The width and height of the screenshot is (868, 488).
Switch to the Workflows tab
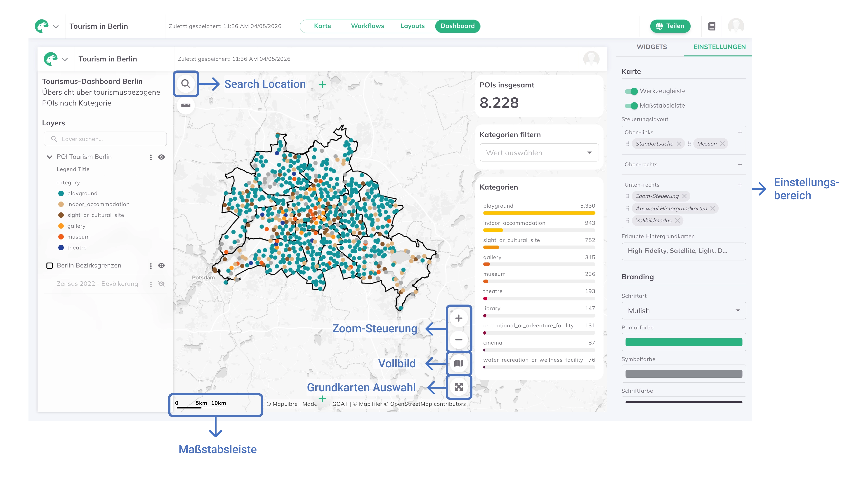click(367, 26)
